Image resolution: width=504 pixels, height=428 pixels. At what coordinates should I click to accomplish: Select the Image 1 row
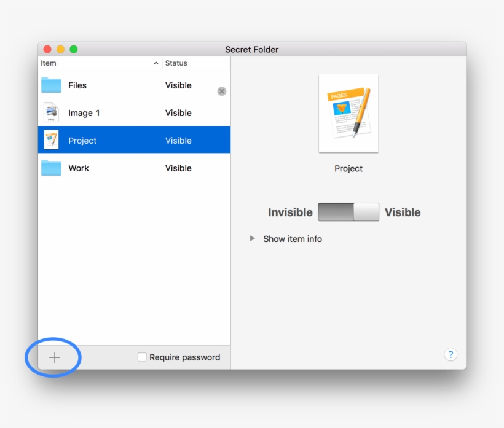[x=123, y=112]
